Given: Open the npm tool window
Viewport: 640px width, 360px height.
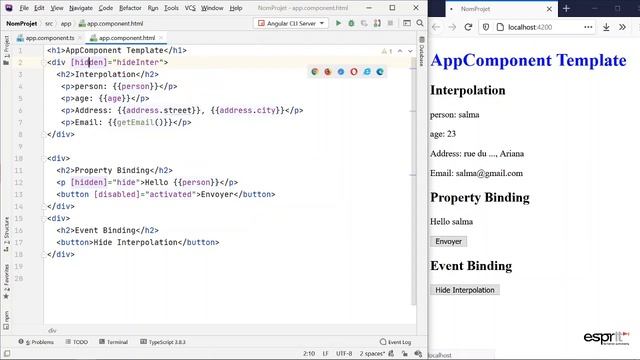Looking at the screenshot, I should (x=6, y=320).
